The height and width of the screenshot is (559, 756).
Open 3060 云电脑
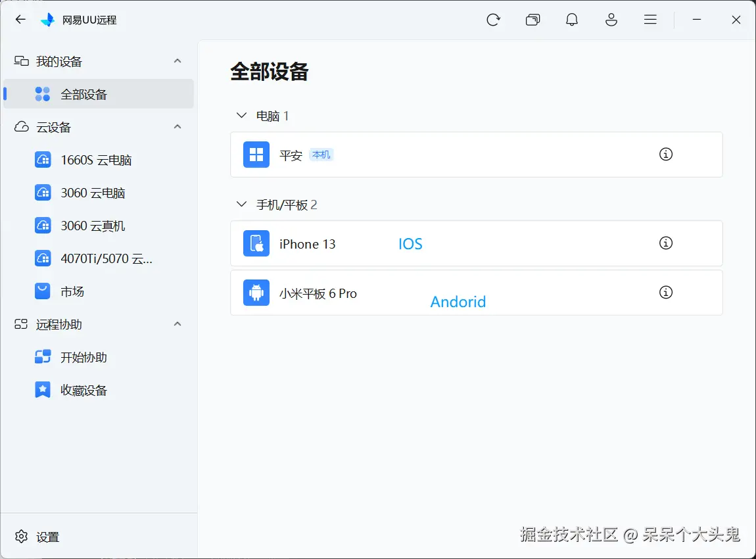coord(99,193)
